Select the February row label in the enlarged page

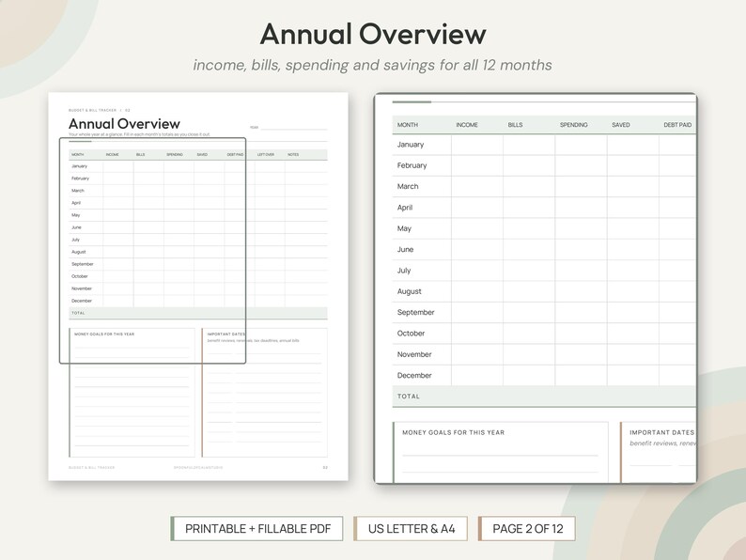412,165
